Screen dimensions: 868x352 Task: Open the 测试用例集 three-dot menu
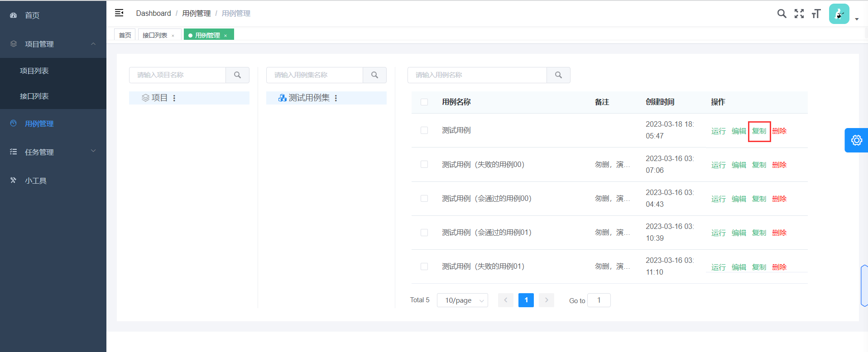point(336,98)
